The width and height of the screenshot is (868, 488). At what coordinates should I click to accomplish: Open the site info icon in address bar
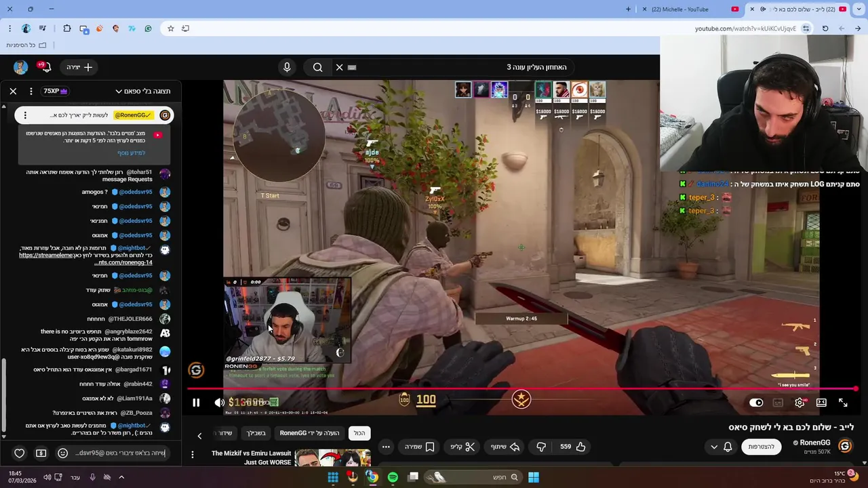click(x=806, y=28)
